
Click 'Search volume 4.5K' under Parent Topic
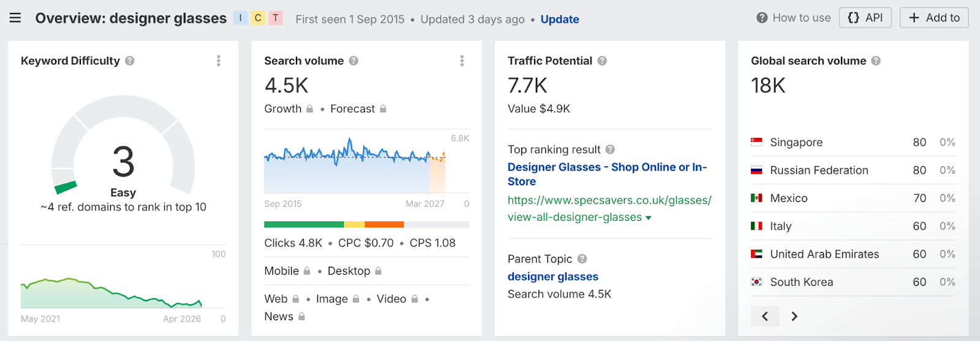point(559,294)
